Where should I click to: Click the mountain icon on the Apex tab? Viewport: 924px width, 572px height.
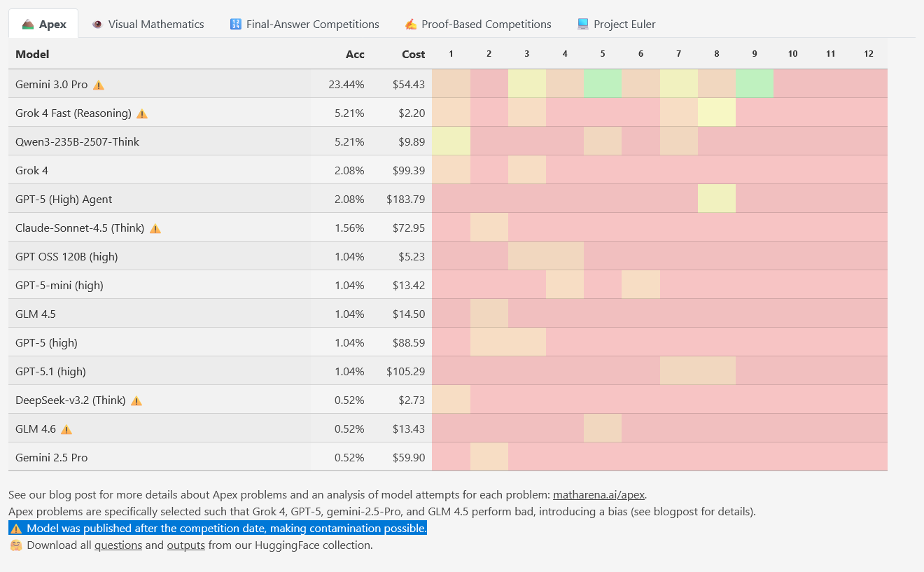tap(29, 22)
